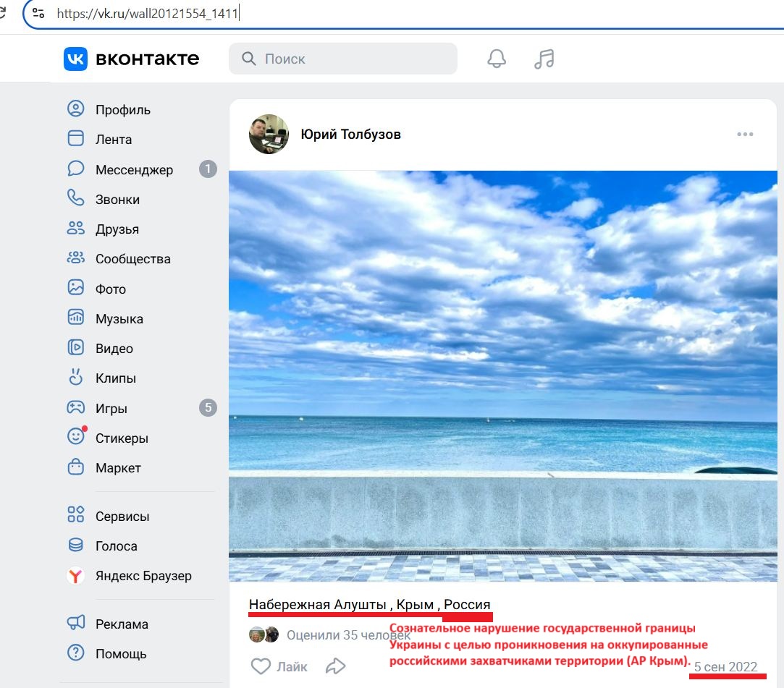Click the VK logo icon
The image size is (784, 688).
pos(75,59)
